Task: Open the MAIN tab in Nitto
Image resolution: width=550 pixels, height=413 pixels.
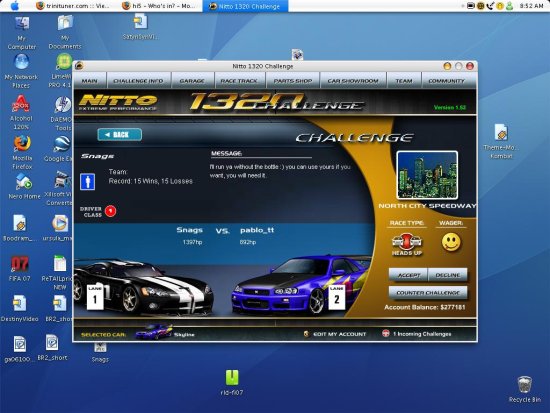Action: coord(89,81)
